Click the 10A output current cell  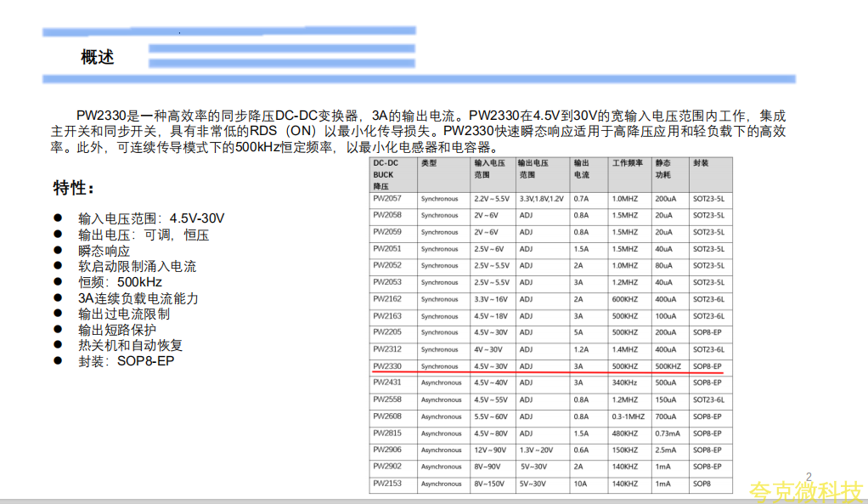[580, 484]
